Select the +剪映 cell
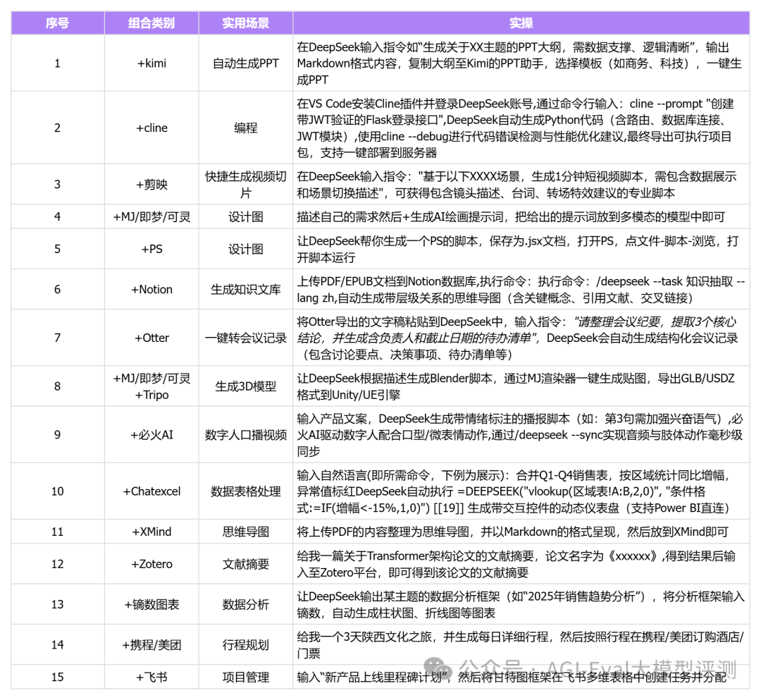761x700 pixels. point(151,185)
